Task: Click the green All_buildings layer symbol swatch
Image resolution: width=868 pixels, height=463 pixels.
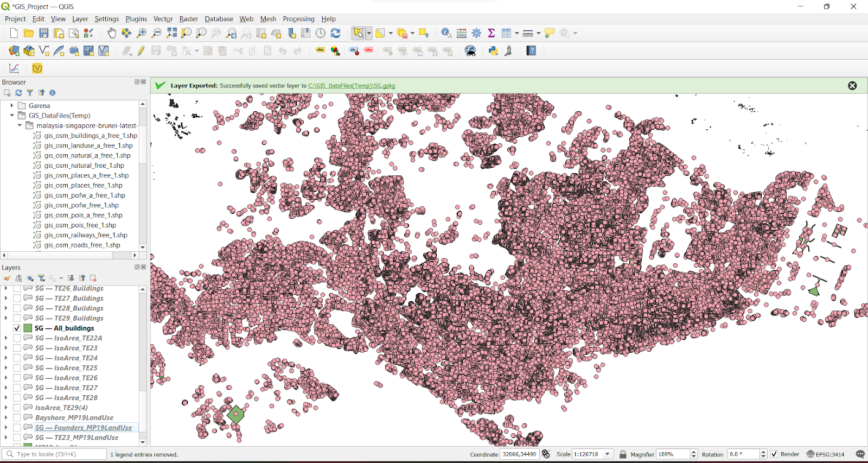Action: (x=28, y=328)
